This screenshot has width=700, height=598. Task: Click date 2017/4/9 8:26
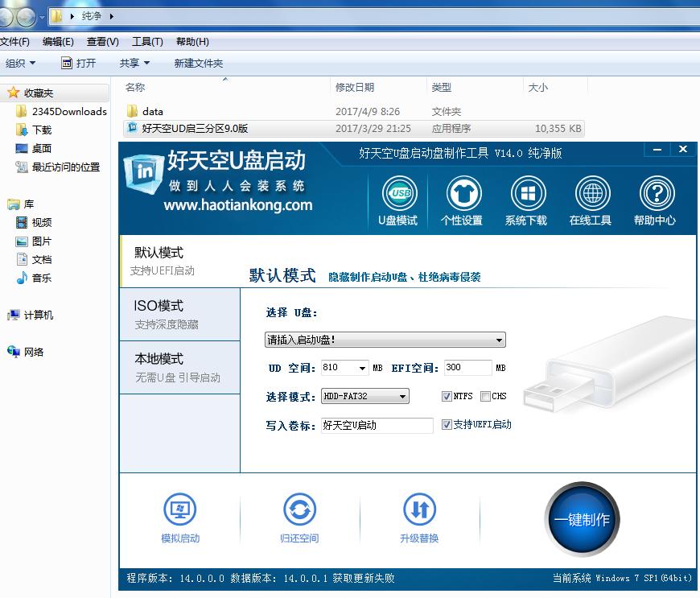(x=368, y=111)
